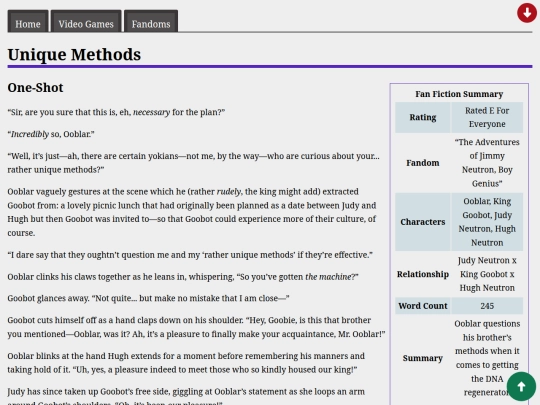Open the Home tab

click(28, 21)
